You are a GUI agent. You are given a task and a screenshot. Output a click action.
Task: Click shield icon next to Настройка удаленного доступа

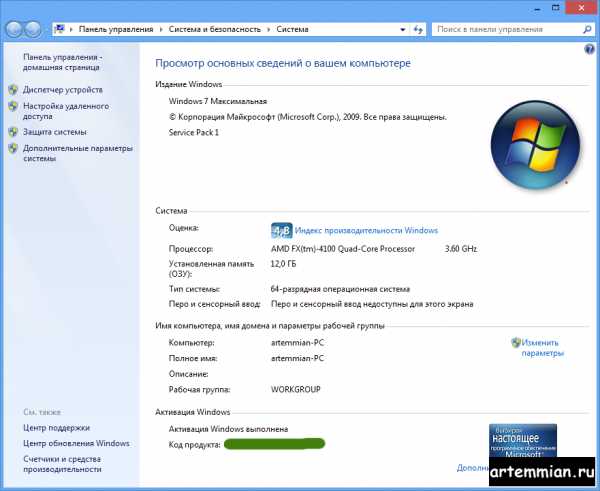pos(13,106)
